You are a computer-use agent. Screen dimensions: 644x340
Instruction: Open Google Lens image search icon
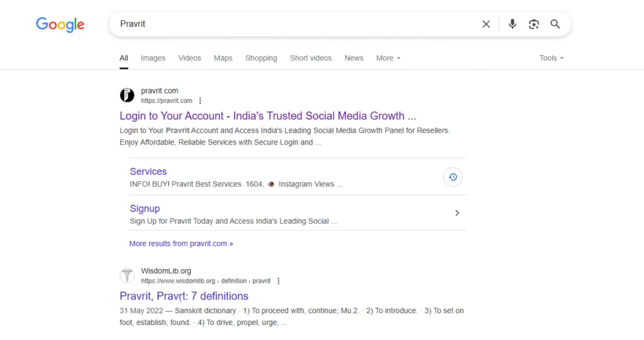pyautogui.click(x=534, y=24)
